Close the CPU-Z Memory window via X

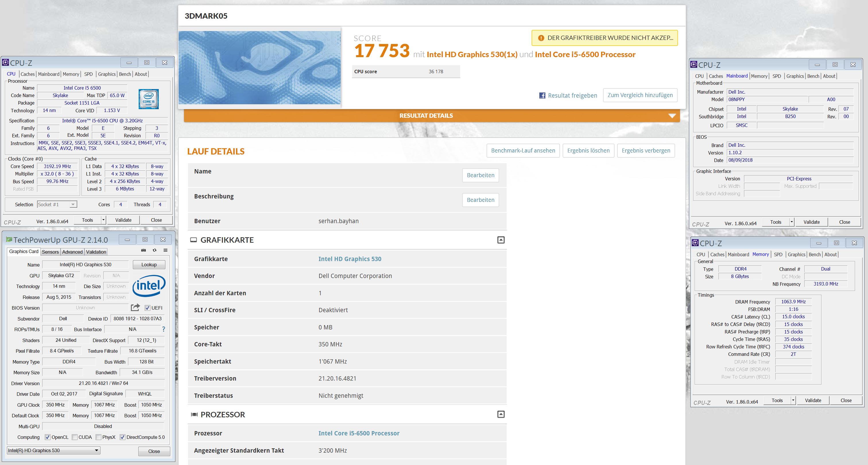coord(854,243)
